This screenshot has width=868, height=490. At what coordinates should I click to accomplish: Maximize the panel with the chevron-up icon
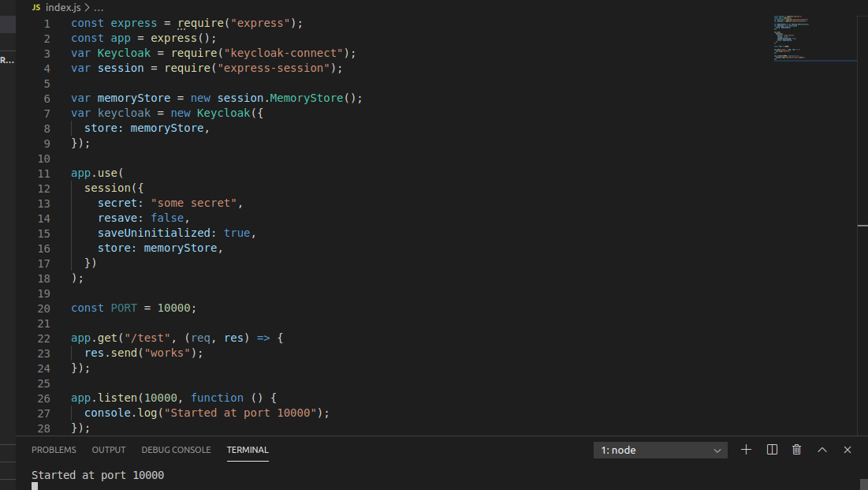(821, 449)
